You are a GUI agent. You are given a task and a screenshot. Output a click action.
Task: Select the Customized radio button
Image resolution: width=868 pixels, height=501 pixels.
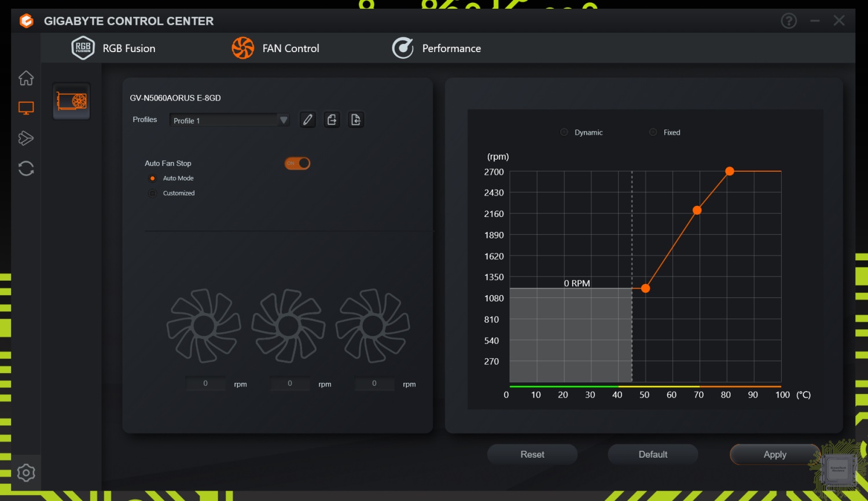[x=153, y=193]
